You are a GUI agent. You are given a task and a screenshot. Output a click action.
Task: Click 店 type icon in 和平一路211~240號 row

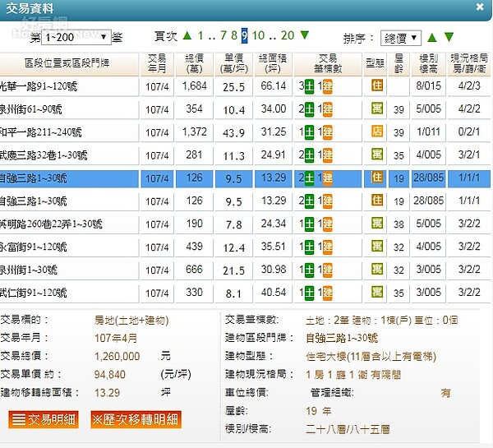tap(377, 132)
